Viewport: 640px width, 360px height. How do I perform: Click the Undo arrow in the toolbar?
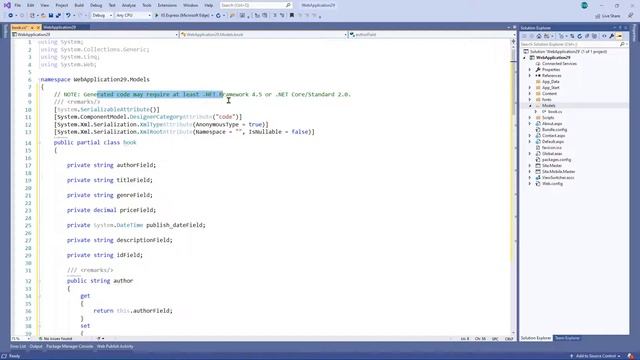(68, 16)
